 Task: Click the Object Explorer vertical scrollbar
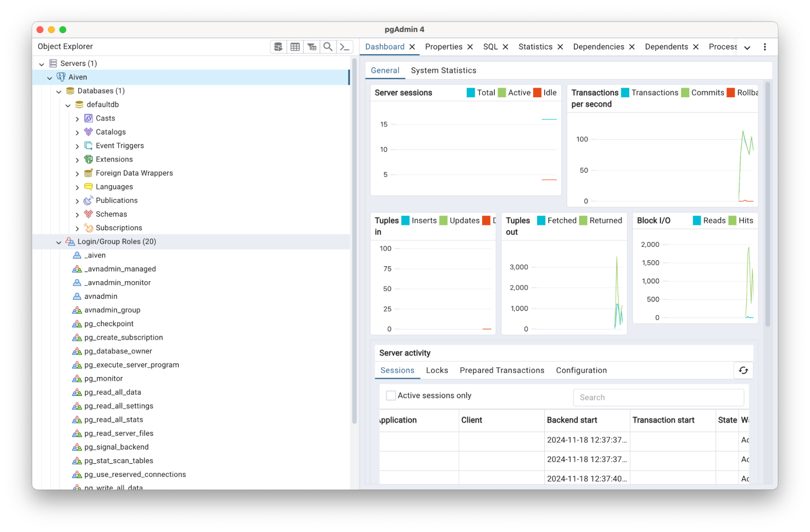(354, 241)
